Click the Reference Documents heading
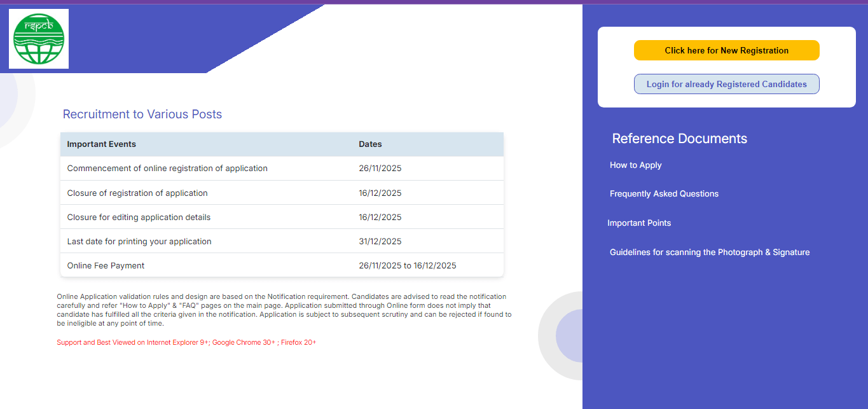 pos(679,138)
